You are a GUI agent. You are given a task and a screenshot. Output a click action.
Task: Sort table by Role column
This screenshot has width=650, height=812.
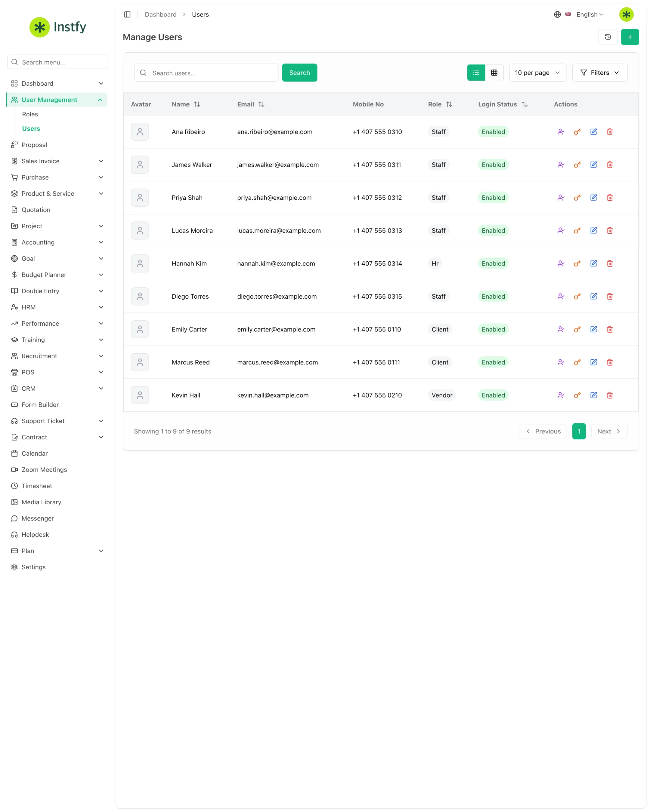point(440,104)
